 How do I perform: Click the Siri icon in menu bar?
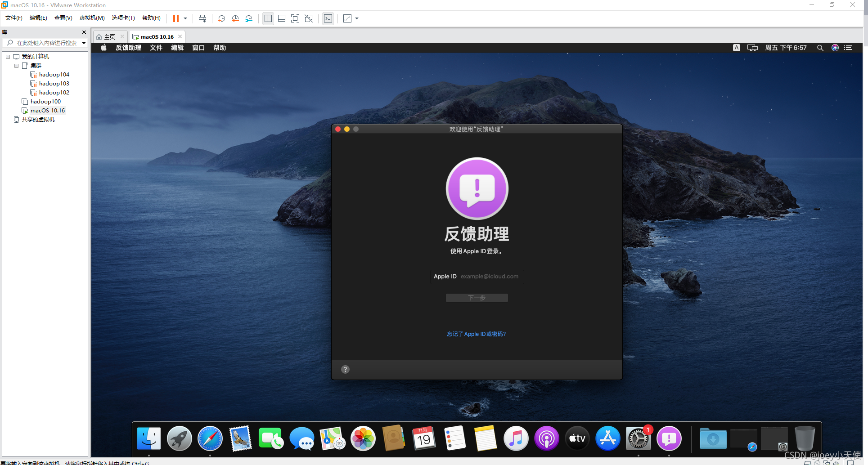835,48
